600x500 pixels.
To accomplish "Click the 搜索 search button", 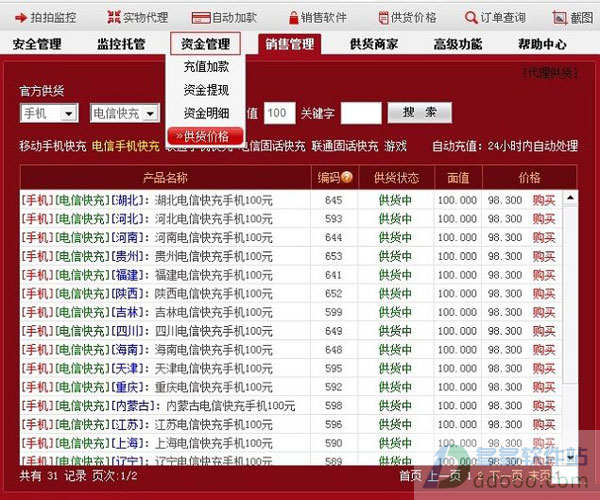I will pyautogui.click(x=419, y=112).
